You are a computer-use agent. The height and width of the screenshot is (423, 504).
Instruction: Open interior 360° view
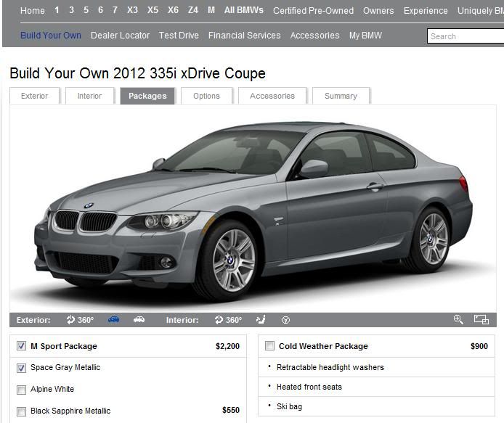pos(228,320)
